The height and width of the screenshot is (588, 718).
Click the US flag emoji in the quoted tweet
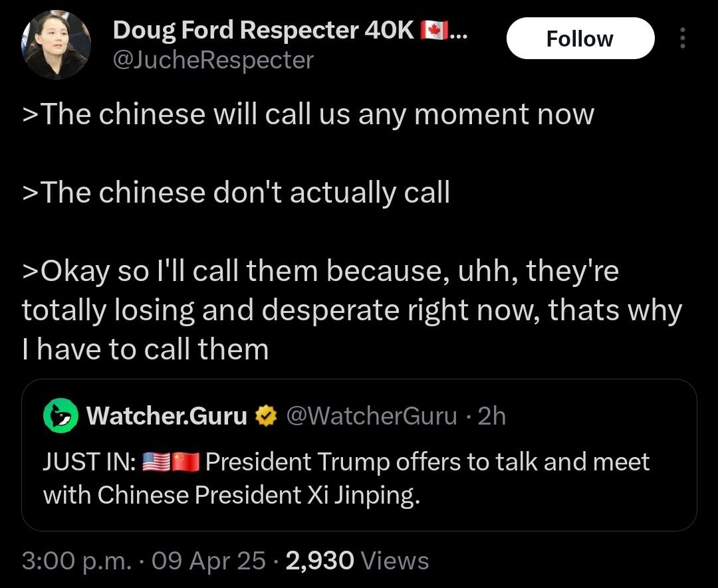click(157, 462)
